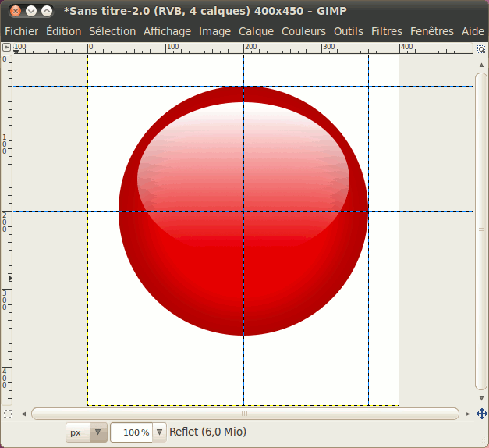Click the image navigation cross icon
Viewport: 489px width, 448px height.
pyautogui.click(x=482, y=413)
